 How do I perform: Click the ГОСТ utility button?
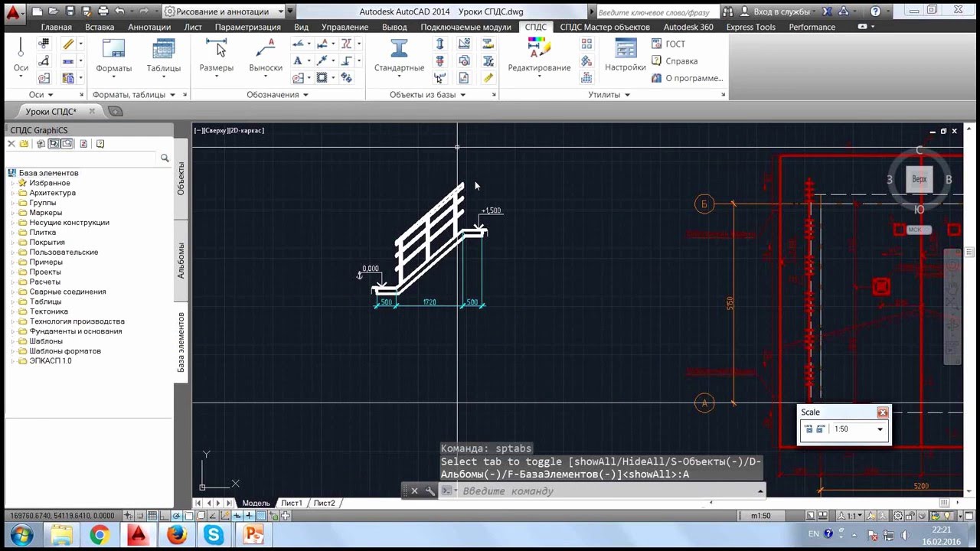[x=668, y=44]
